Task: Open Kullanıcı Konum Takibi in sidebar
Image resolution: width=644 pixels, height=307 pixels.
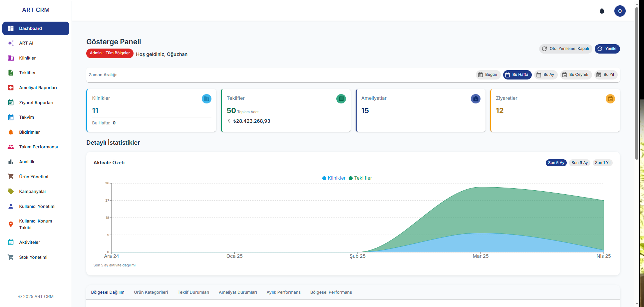Action: [x=35, y=224]
